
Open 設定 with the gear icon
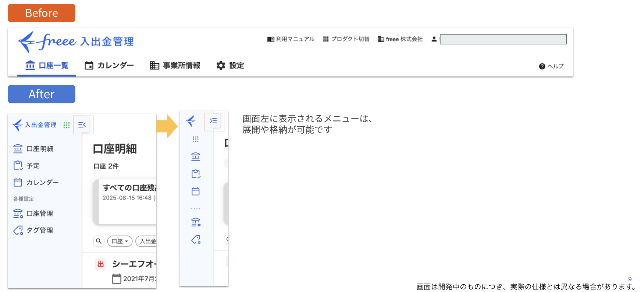230,66
